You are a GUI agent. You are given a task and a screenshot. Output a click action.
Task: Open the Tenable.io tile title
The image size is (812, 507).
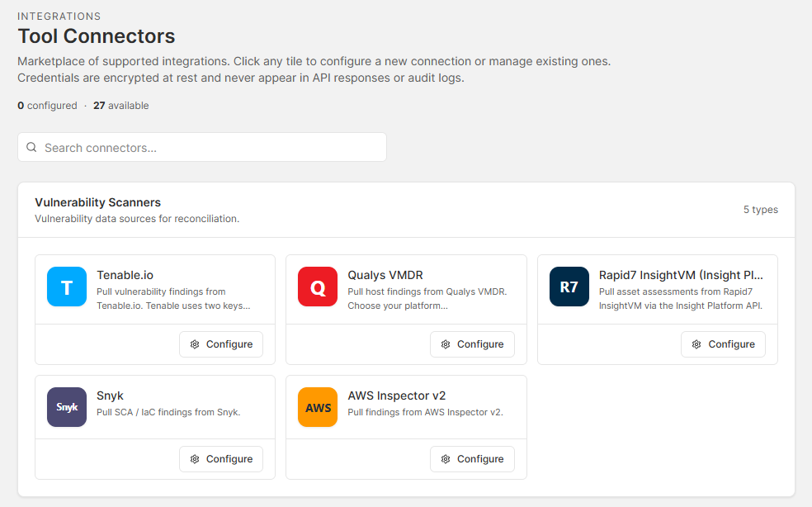point(125,275)
